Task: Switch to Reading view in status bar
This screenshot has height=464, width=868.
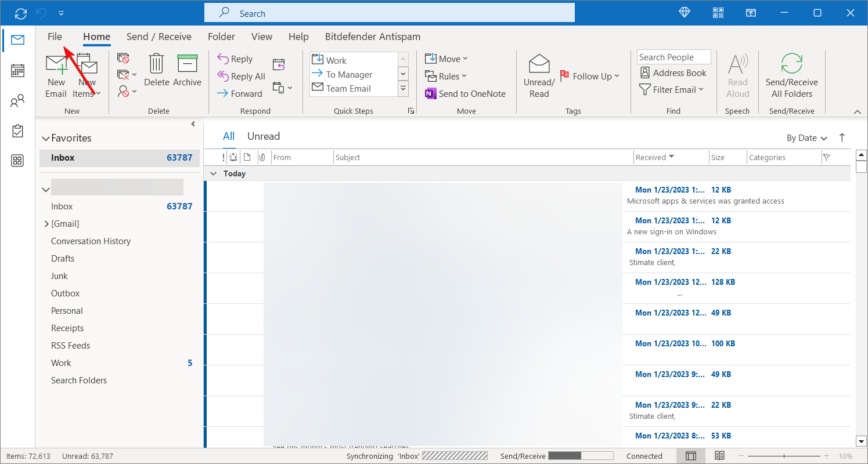Action: coord(719,456)
